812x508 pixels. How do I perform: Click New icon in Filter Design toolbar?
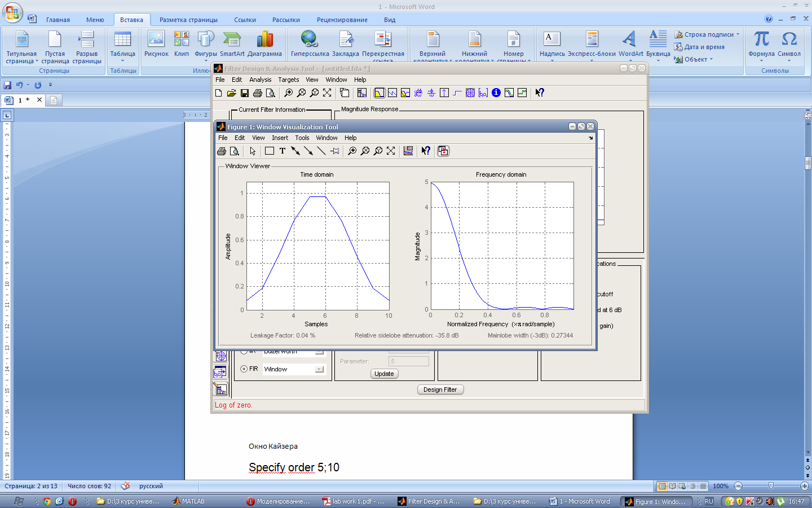[x=219, y=93]
